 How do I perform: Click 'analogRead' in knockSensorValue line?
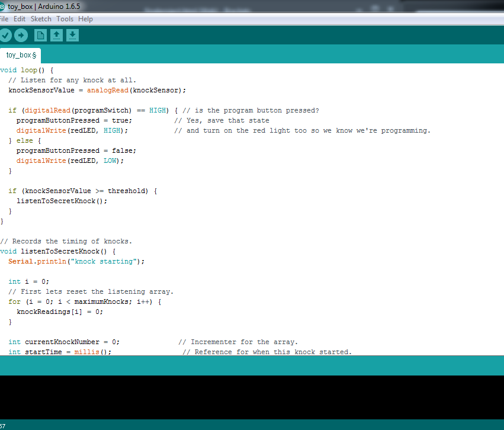(x=108, y=90)
